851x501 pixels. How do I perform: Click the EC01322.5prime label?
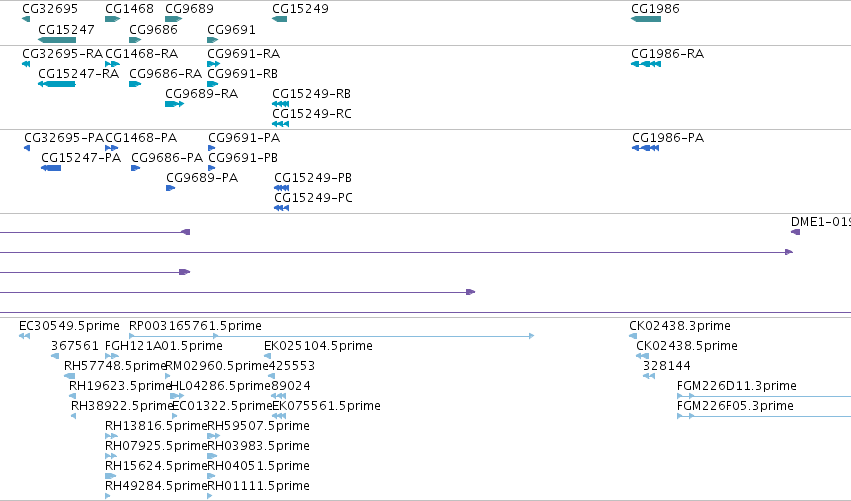222,406
